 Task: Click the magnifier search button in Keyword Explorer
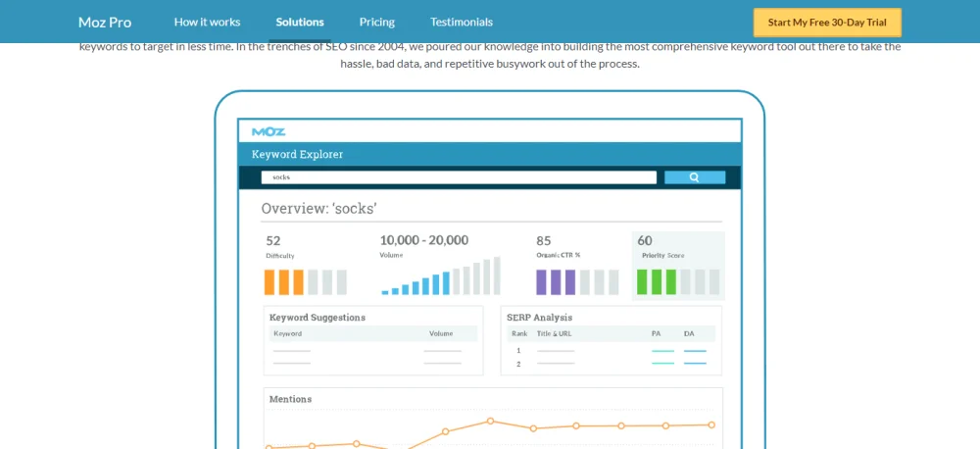click(695, 177)
